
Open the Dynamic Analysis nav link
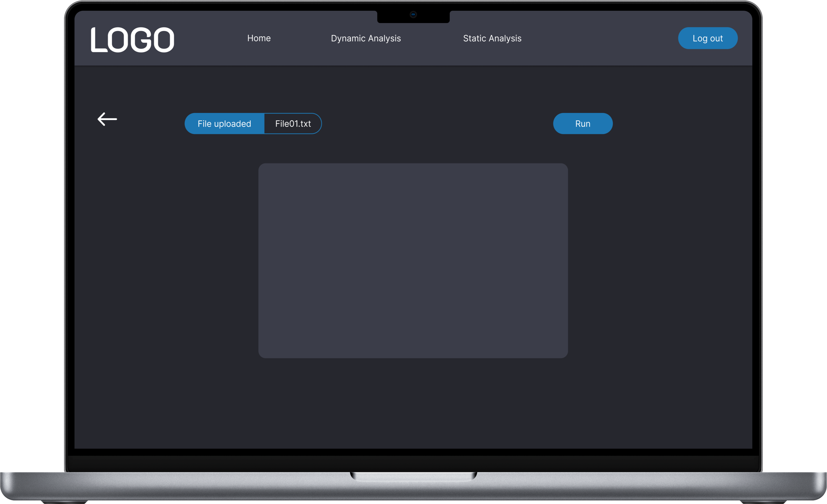click(x=365, y=38)
